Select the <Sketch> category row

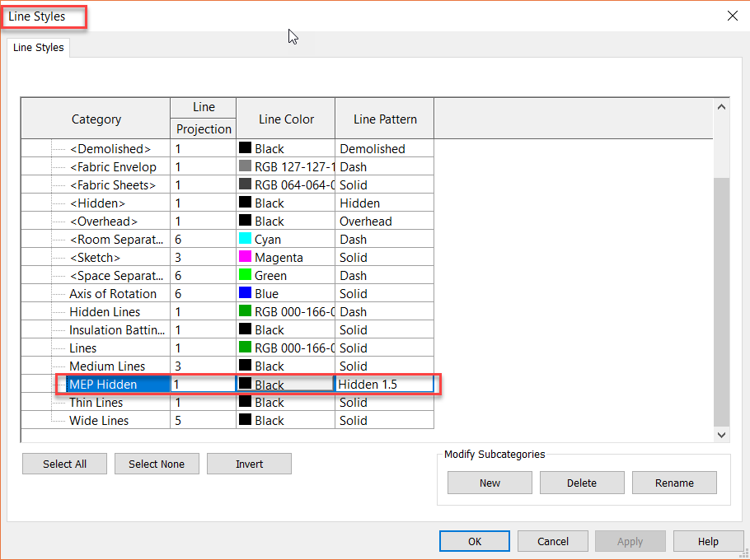95,258
